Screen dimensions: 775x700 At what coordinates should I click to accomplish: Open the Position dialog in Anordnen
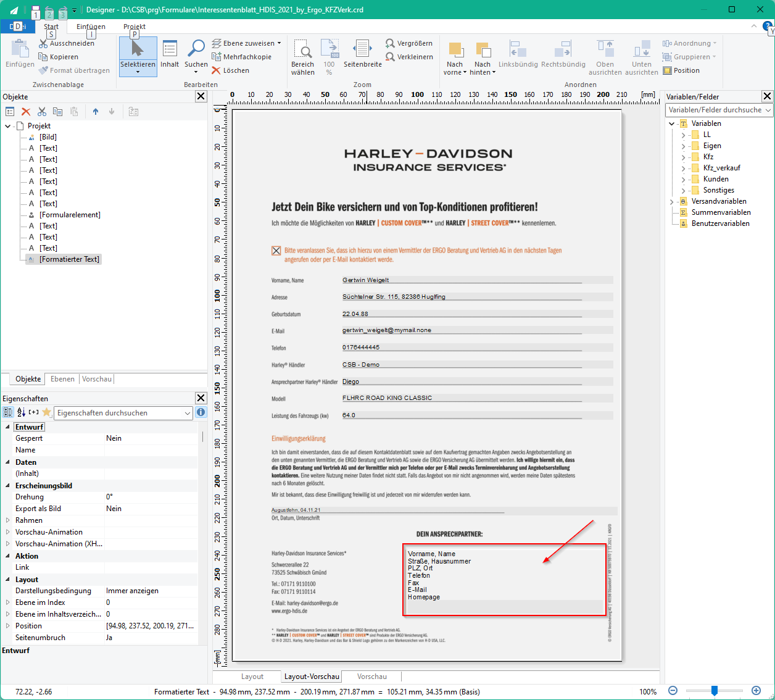(681, 70)
